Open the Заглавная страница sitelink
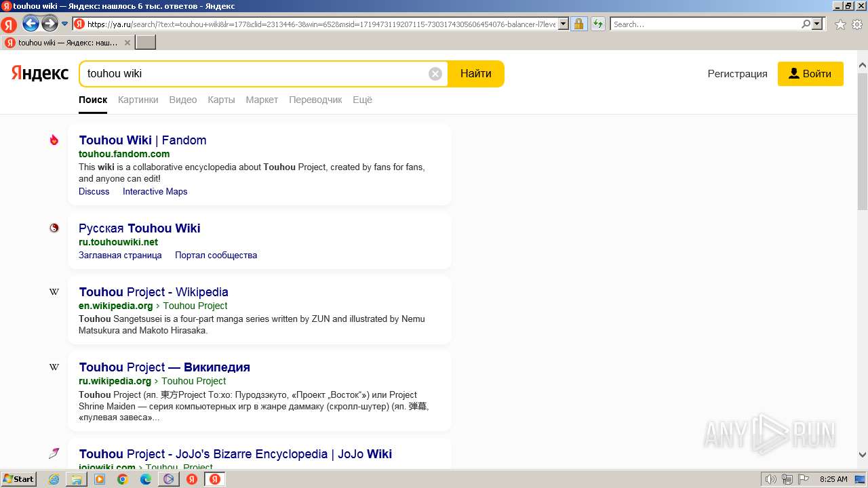The height and width of the screenshot is (488, 868). [120, 256]
